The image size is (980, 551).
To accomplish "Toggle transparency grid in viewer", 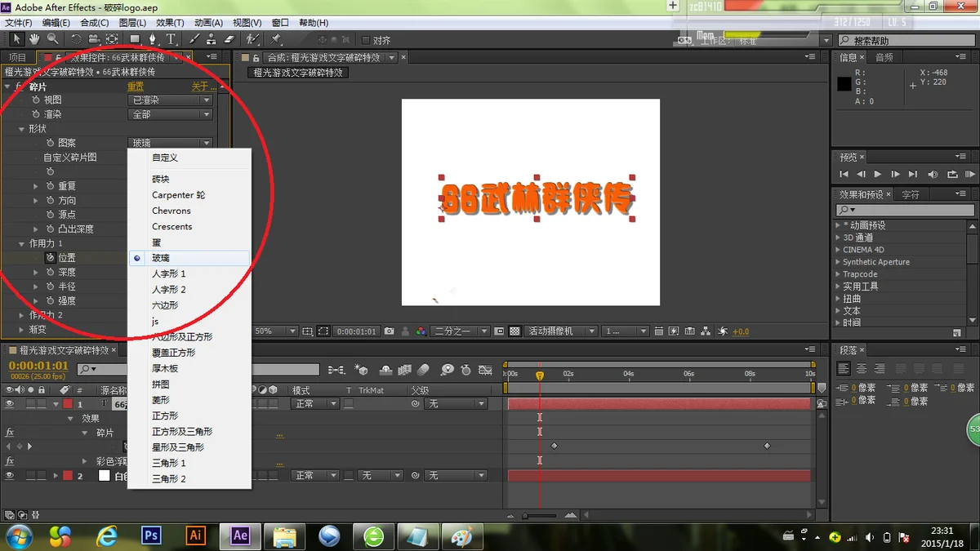I will (514, 331).
